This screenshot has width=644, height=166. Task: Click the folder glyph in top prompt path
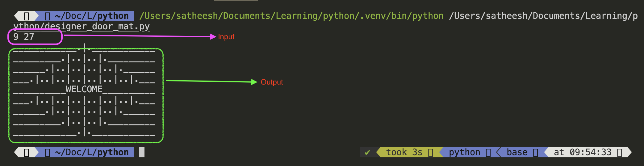click(x=48, y=16)
